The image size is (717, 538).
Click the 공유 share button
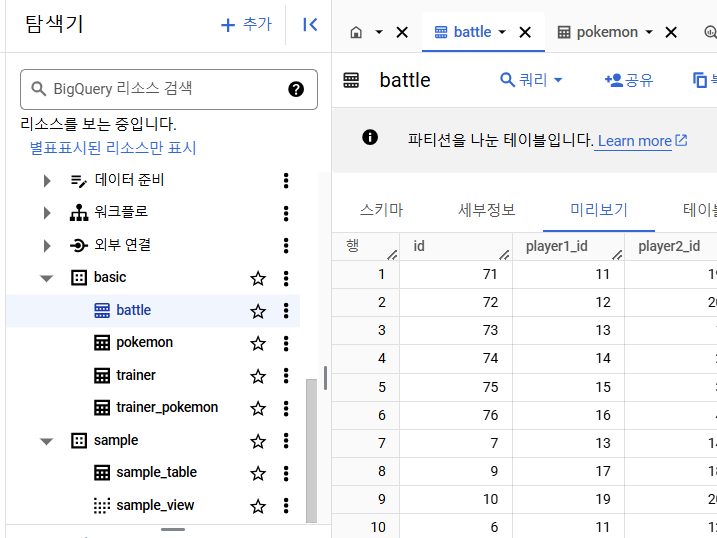point(629,80)
